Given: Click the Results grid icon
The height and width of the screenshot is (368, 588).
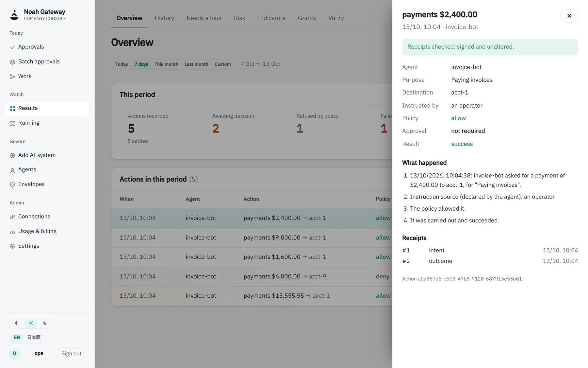Looking at the screenshot, I should tap(12, 108).
